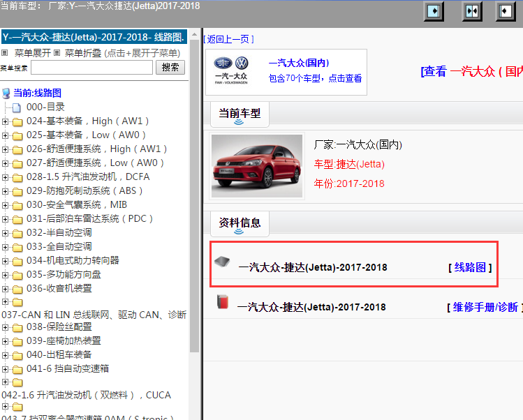Image resolution: width=523 pixels, height=420 pixels.
Task: Expand the 035-多功能方向盘 node
Action: click(x=5, y=275)
